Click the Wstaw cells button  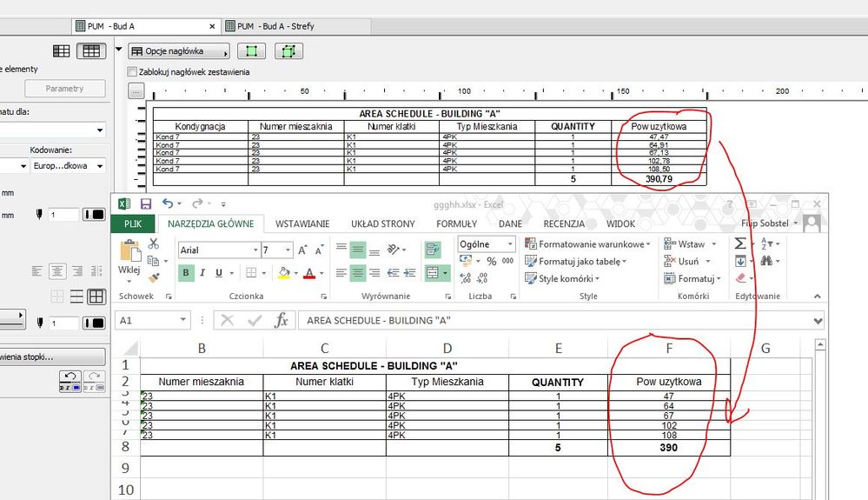[690, 244]
